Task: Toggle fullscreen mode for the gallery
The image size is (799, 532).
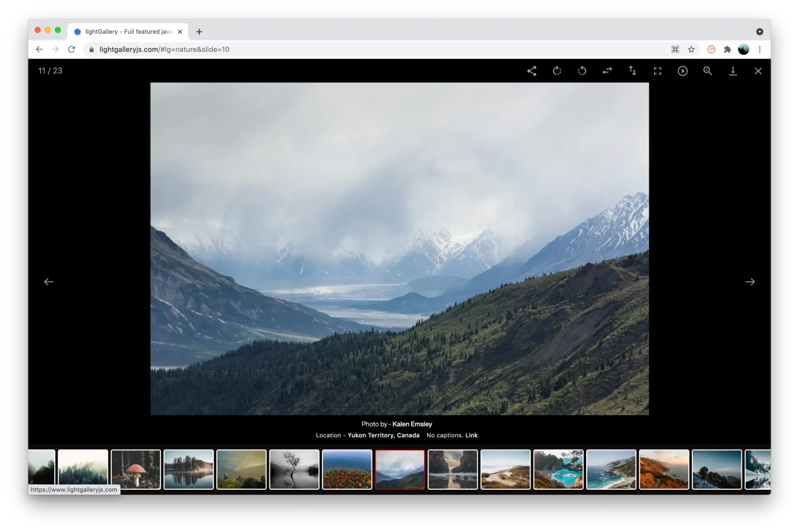Action: coord(657,71)
